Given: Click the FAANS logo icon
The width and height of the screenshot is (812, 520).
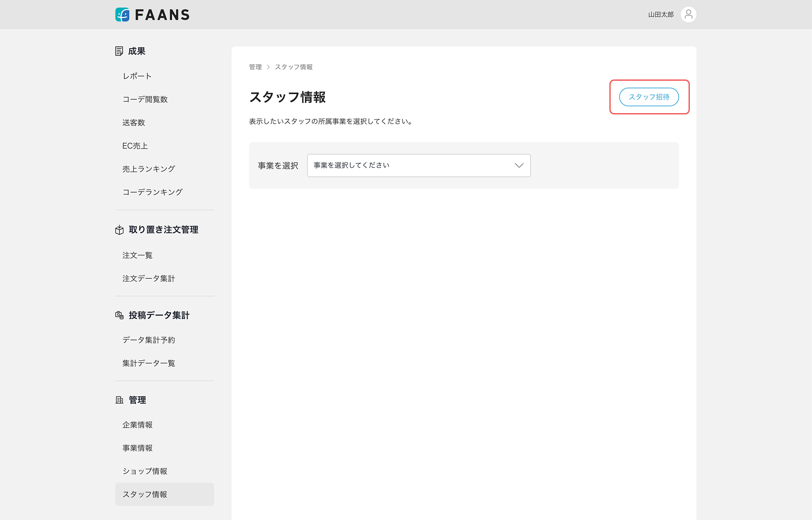Looking at the screenshot, I should (x=122, y=15).
